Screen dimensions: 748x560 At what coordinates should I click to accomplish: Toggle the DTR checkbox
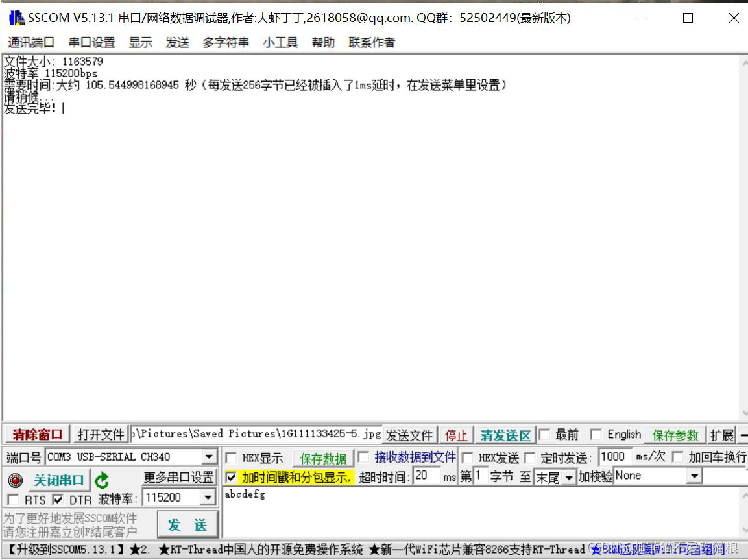click(58, 500)
